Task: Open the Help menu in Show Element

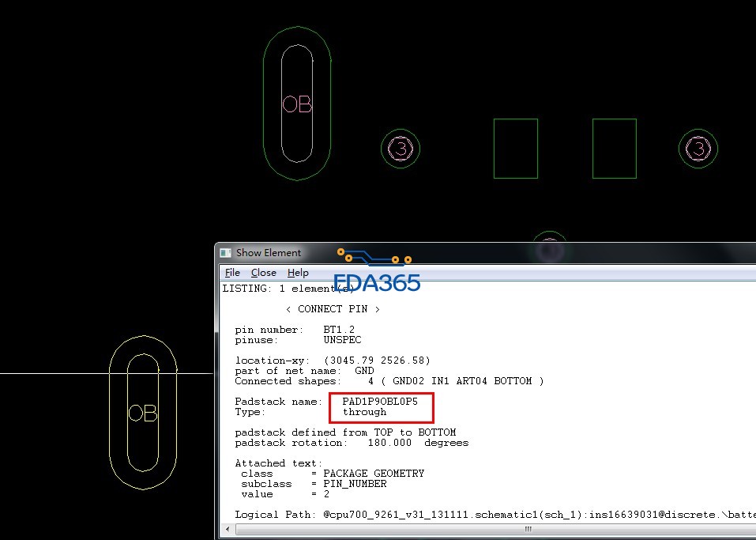Action: pos(298,273)
